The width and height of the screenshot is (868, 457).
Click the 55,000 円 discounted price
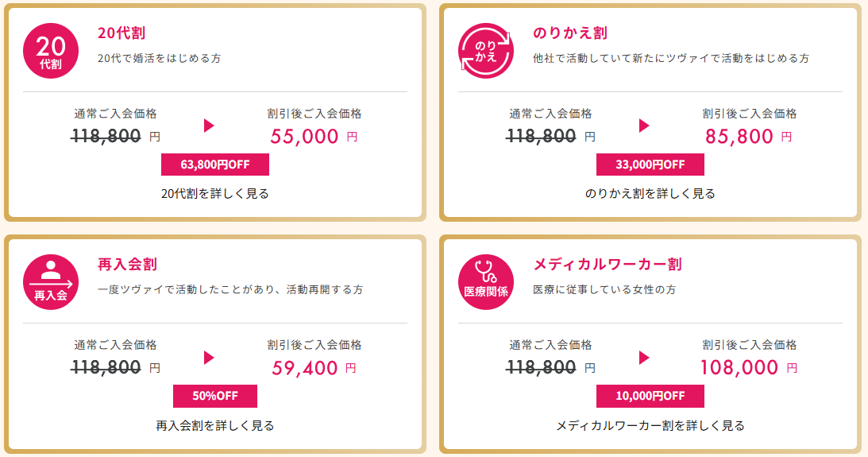click(314, 136)
